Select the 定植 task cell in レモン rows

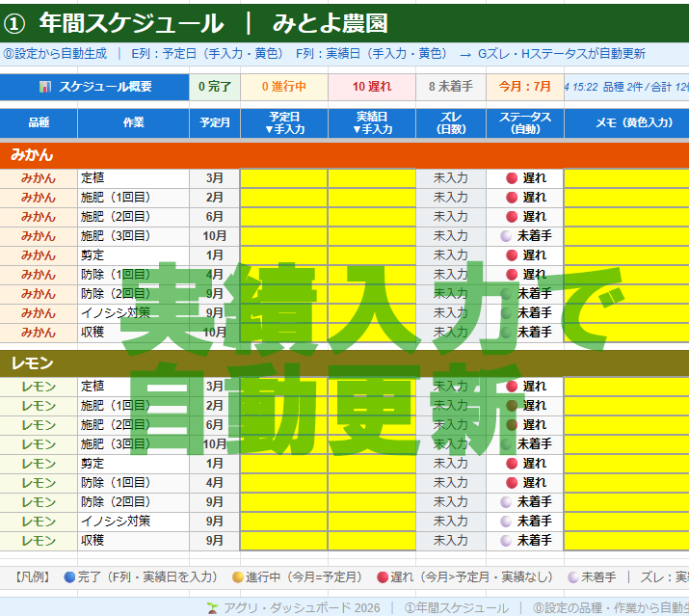tap(134, 387)
